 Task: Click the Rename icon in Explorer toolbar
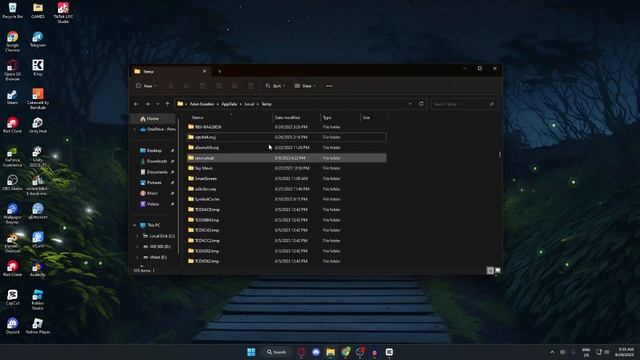click(219, 86)
